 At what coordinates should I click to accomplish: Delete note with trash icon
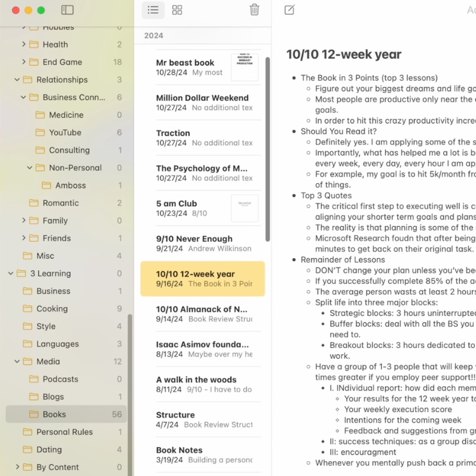tap(254, 10)
